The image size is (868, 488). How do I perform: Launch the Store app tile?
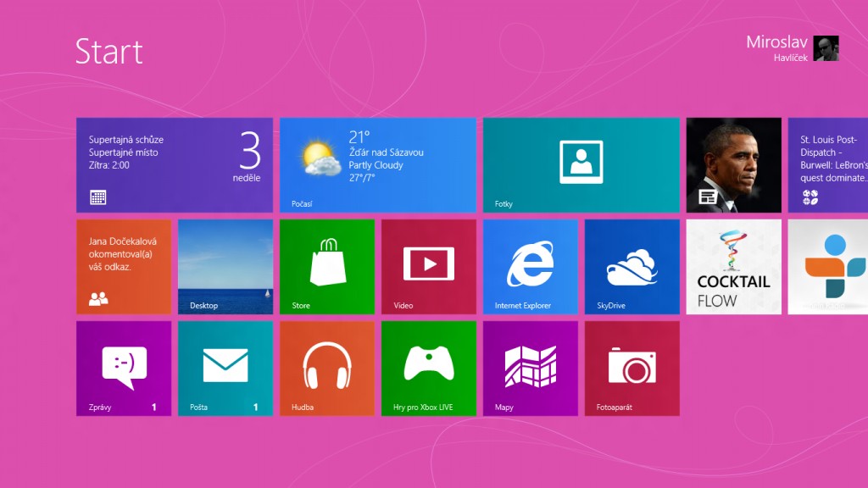pyautogui.click(x=327, y=267)
